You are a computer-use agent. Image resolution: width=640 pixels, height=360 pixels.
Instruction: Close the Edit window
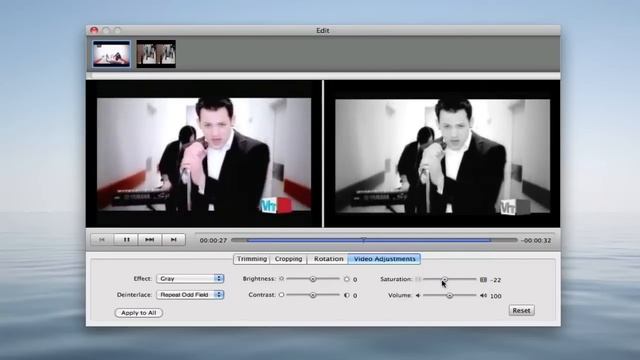click(94, 30)
